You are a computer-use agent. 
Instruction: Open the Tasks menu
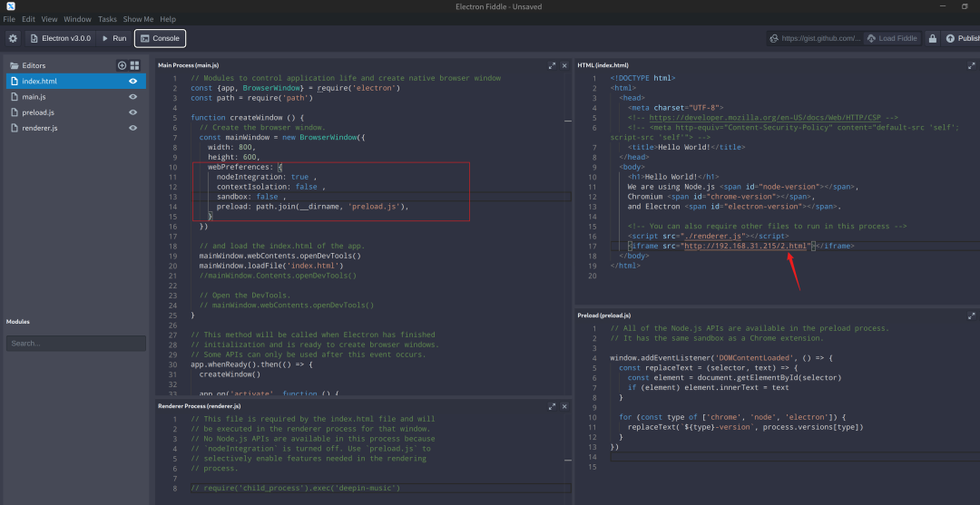pyautogui.click(x=107, y=19)
